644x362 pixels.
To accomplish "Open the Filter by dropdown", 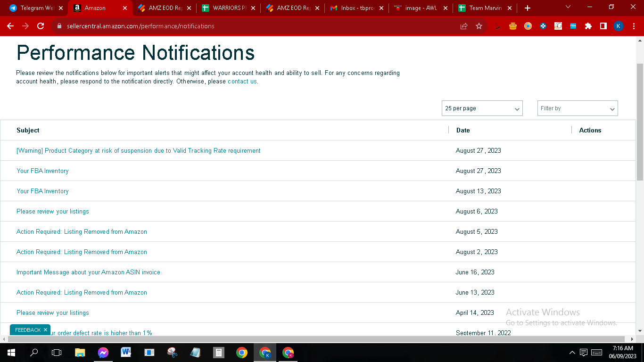I will [x=578, y=108].
